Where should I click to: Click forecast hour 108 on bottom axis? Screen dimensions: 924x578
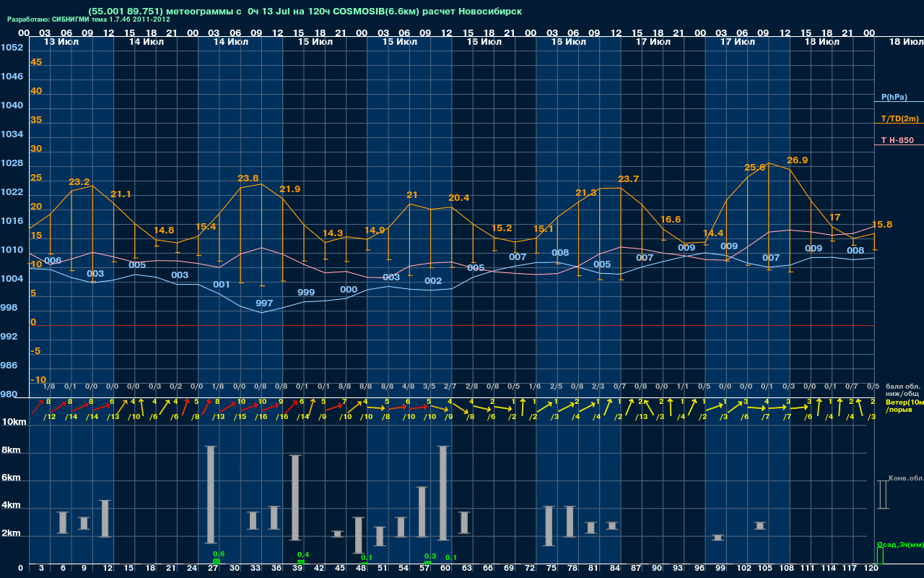(x=786, y=569)
